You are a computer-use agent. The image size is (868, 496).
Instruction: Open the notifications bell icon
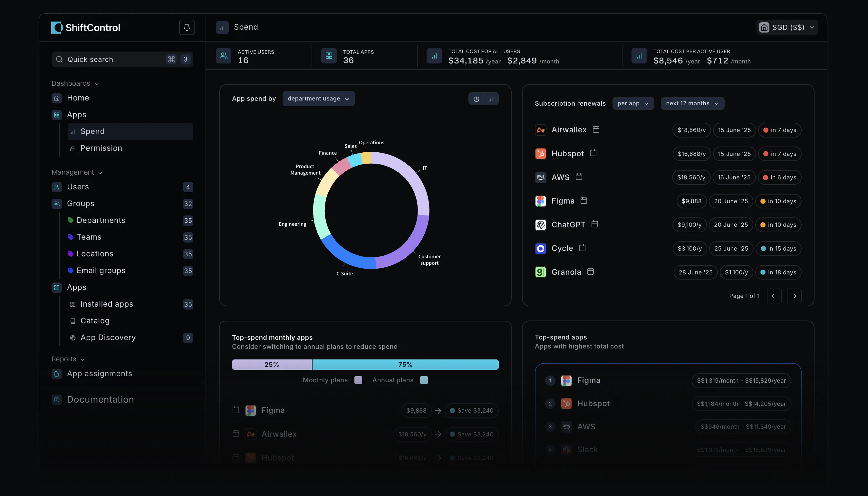(187, 27)
